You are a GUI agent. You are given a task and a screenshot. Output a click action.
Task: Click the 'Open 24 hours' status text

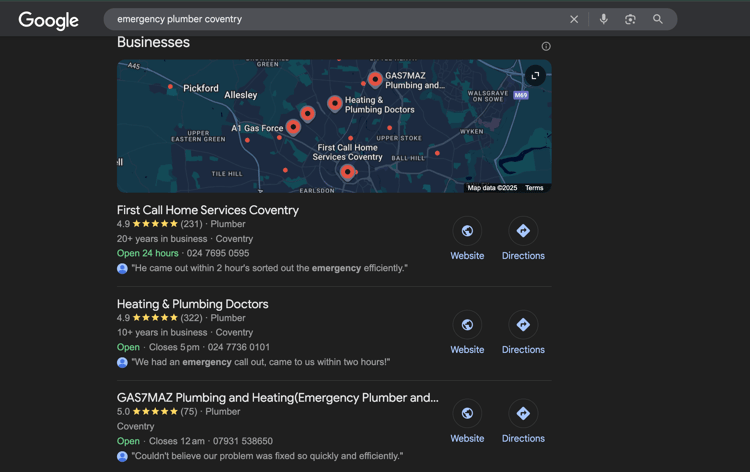tap(147, 253)
